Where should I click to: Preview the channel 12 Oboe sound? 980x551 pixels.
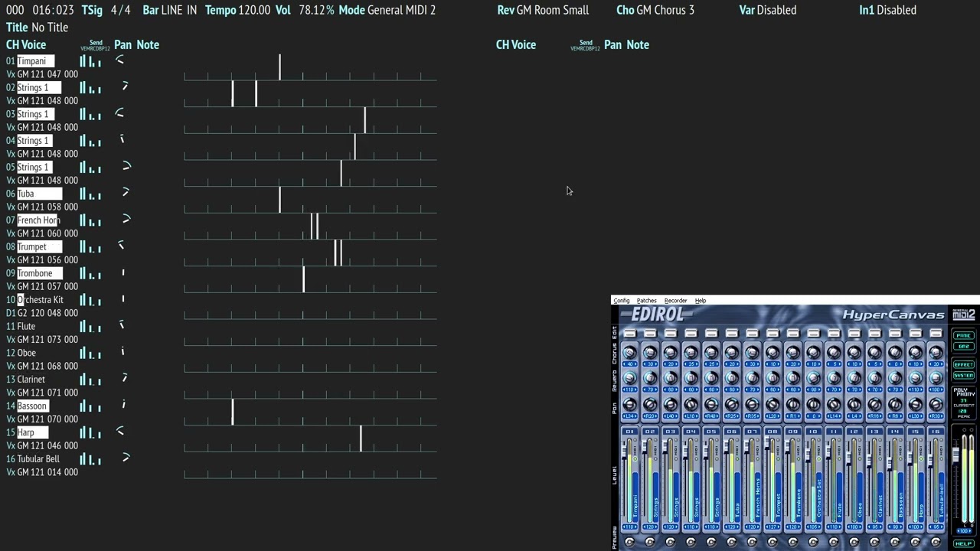(x=854, y=542)
